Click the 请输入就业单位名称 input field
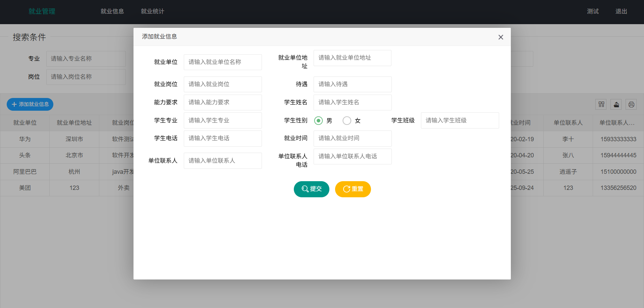Image resolution: width=644 pixels, height=308 pixels. [x=222, y=62]
